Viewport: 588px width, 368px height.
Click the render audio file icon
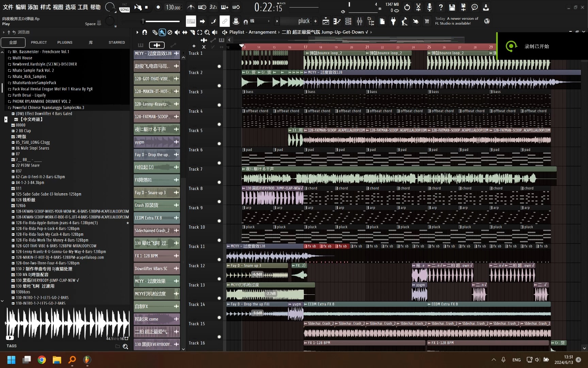(463, 7)
